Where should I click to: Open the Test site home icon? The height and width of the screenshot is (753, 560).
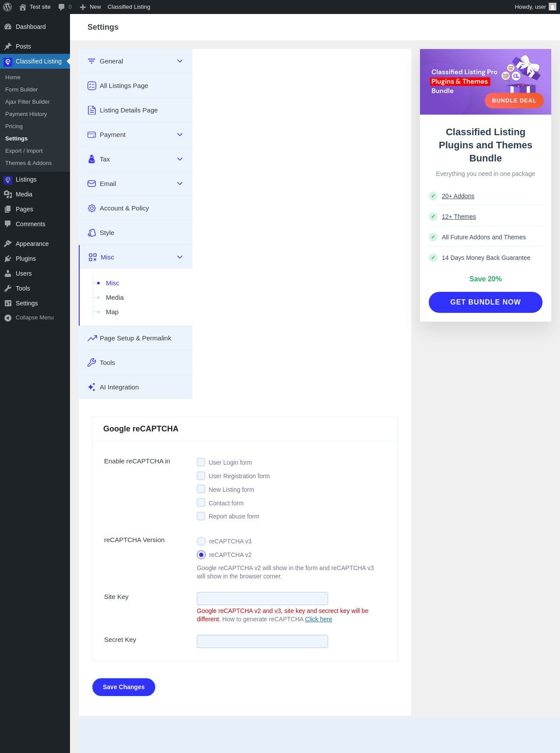[x=23, y=7]
